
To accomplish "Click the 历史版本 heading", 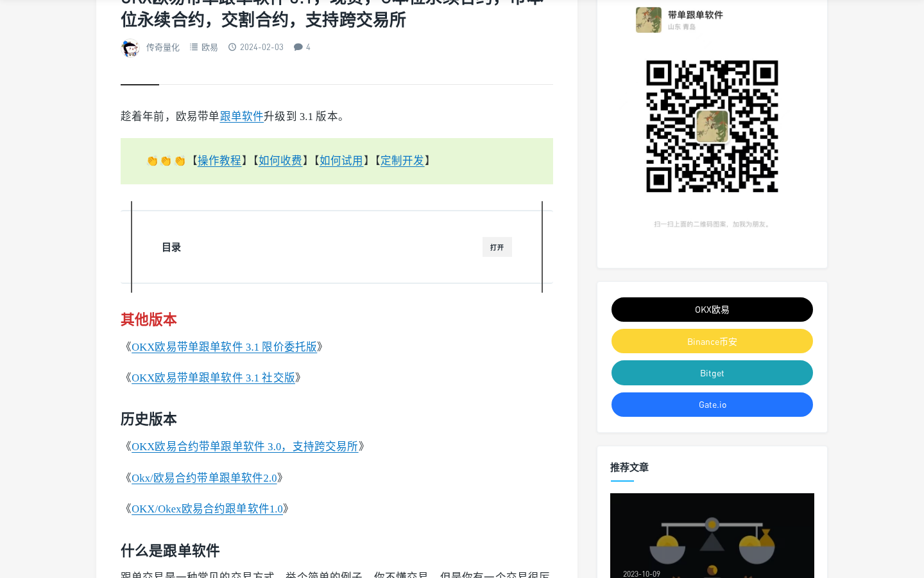I will click(x=149, y=419).
